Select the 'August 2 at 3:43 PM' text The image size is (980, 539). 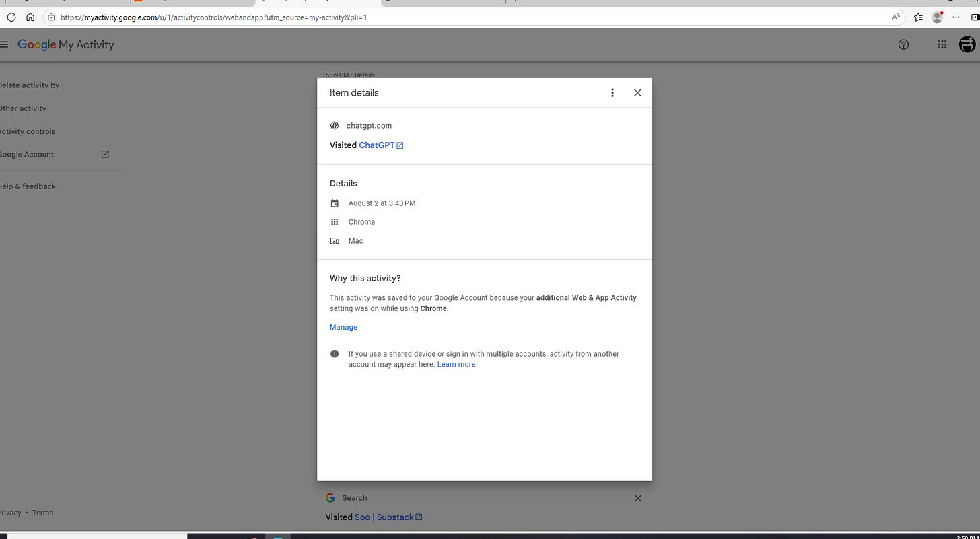tap(382, 203)
